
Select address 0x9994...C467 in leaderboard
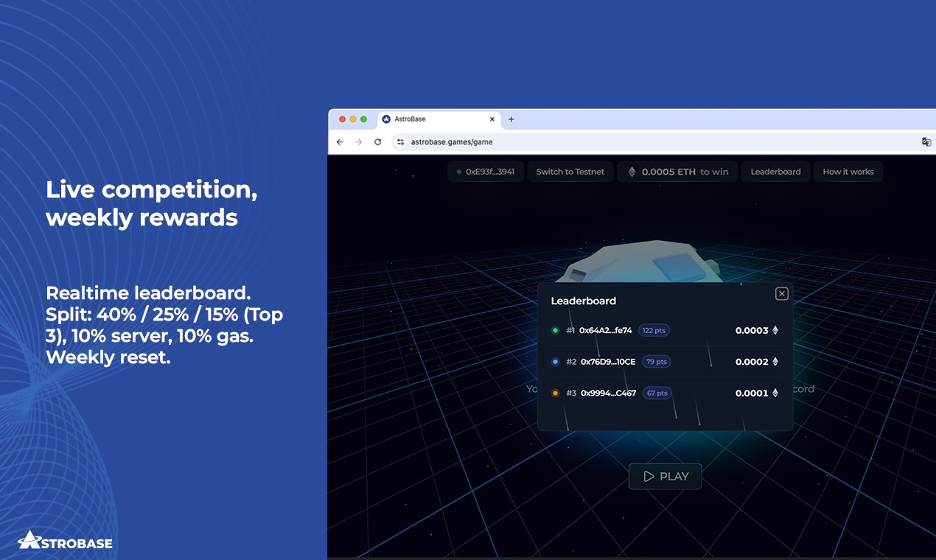pos(608,393)
